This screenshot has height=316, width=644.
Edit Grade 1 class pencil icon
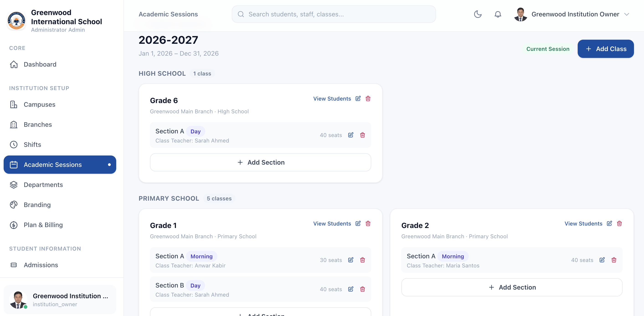[358, 223]
